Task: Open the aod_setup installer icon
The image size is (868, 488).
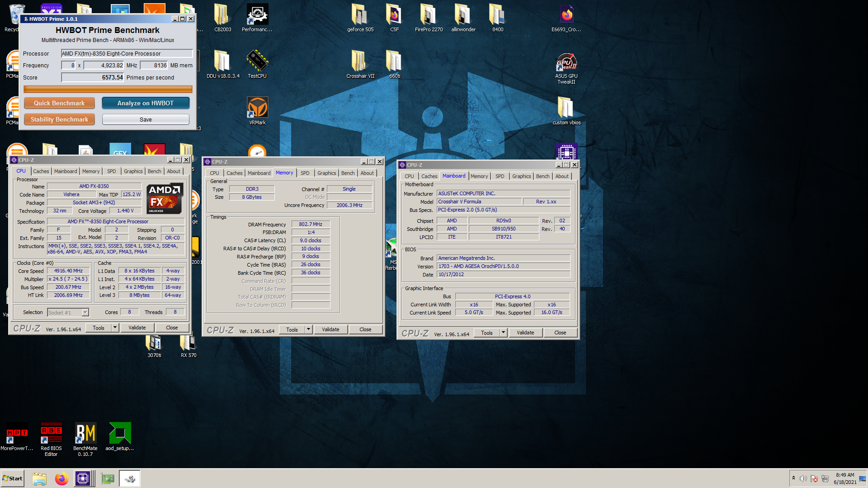Action: [120, 437]
